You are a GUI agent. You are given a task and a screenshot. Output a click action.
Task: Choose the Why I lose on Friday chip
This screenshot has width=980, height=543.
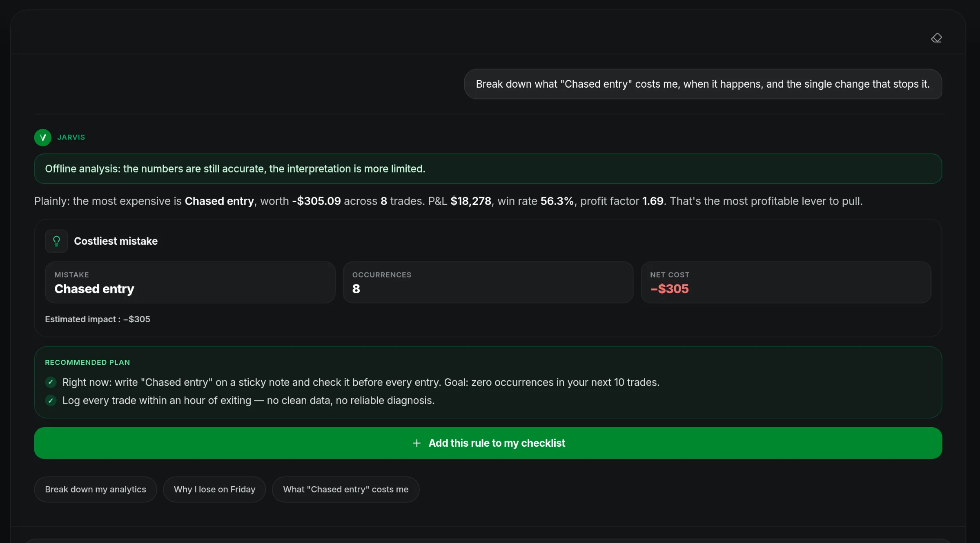point(214,490)
